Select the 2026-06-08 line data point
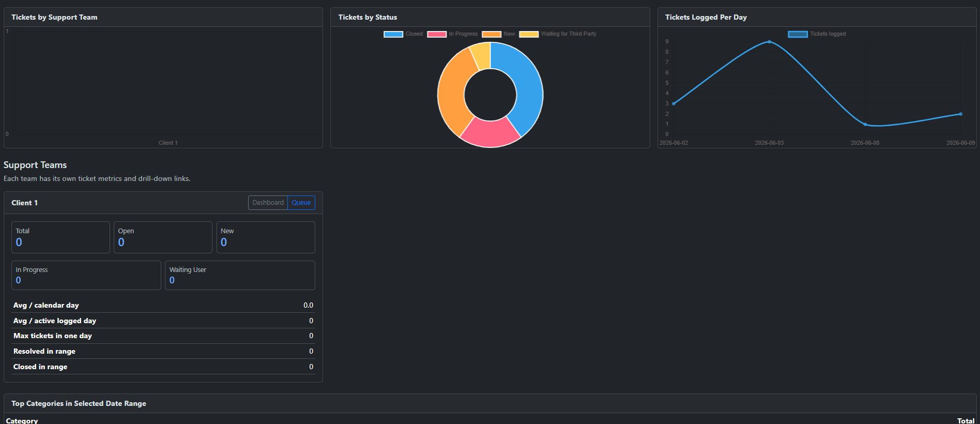 click(x=865, y=124)
